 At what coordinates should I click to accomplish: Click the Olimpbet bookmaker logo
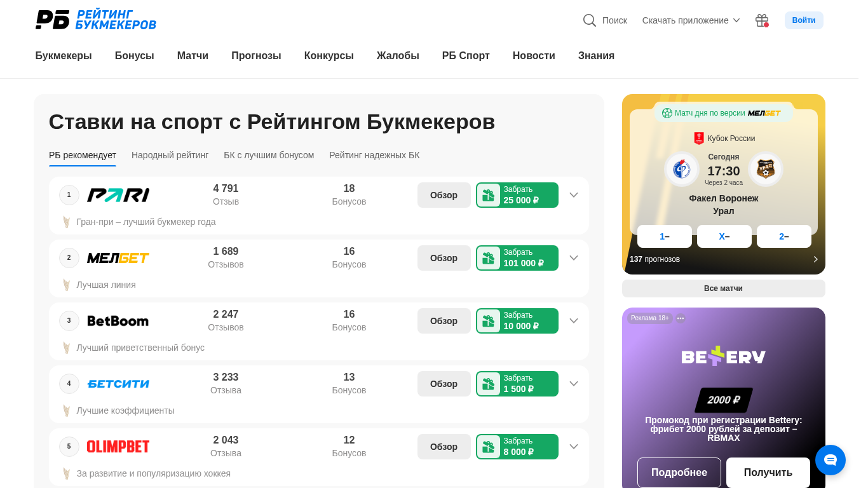tap(118, 447)
